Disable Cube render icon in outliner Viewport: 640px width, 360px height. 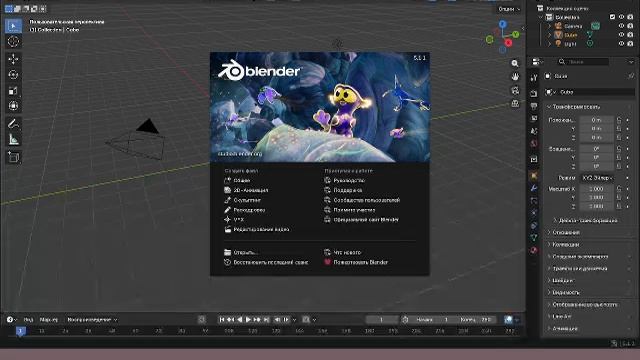click(x=630, y=35)
